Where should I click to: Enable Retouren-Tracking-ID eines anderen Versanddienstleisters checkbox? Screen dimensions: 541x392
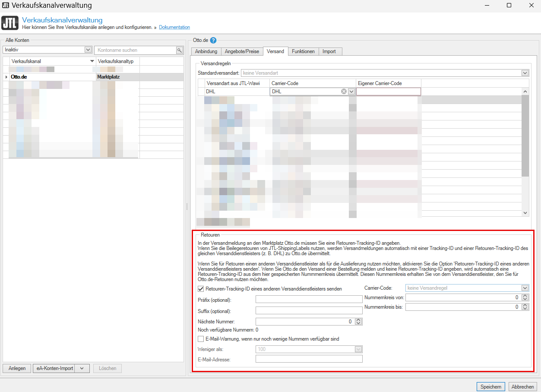(x=200, y=289)
